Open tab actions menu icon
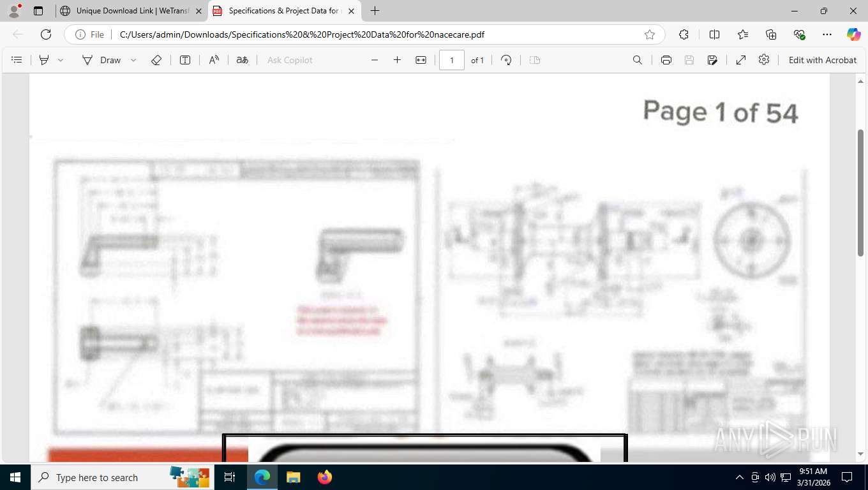Viewport: 868px width, 490px height. click(38, 11)
